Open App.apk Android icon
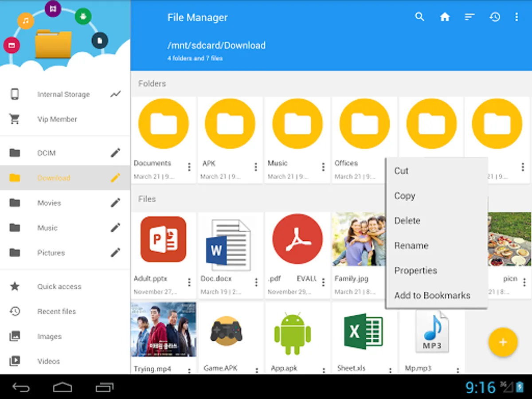This screenshot has width=532, height=399. [293, 333]
